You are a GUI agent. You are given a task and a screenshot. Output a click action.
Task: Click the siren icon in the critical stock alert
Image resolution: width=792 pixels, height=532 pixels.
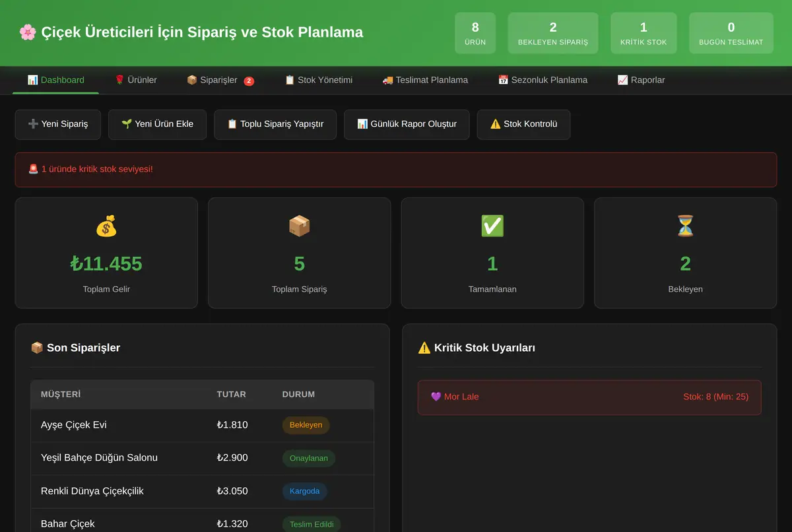(34, 169)
